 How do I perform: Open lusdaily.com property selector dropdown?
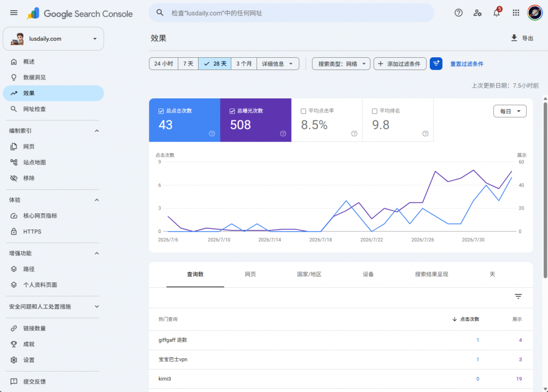pyautogui.click(x=53, y=39)
